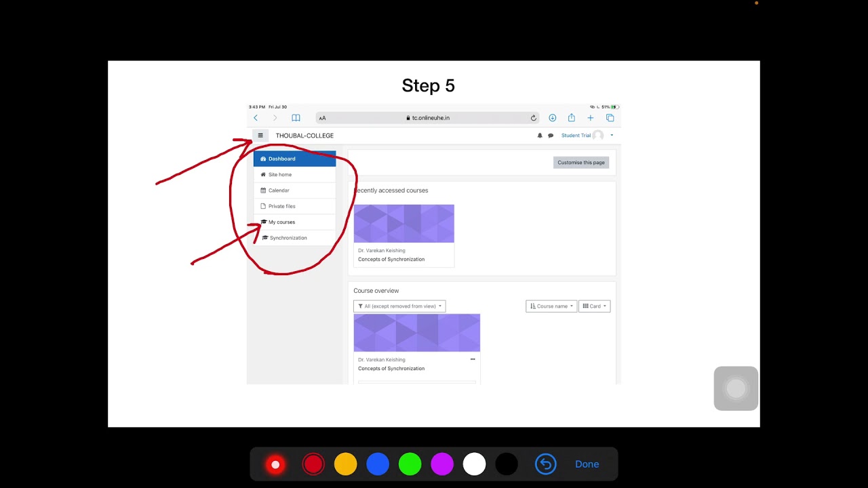Open Private files

pos(294,206)
